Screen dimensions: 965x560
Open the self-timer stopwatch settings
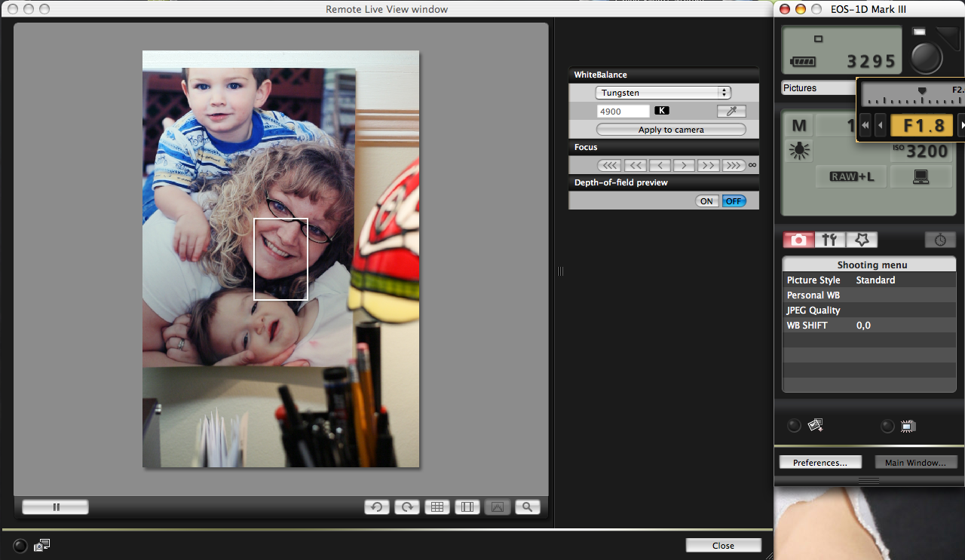tap(940, 240)
